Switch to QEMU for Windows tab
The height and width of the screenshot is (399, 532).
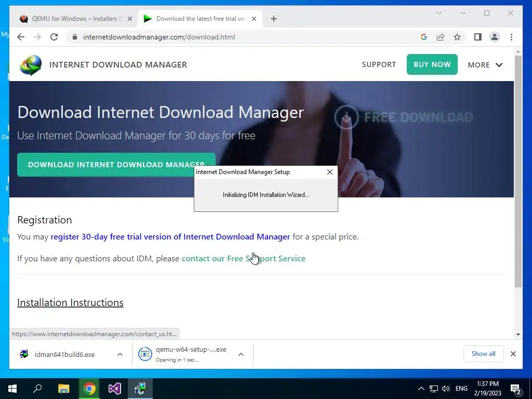coord(77,19)
